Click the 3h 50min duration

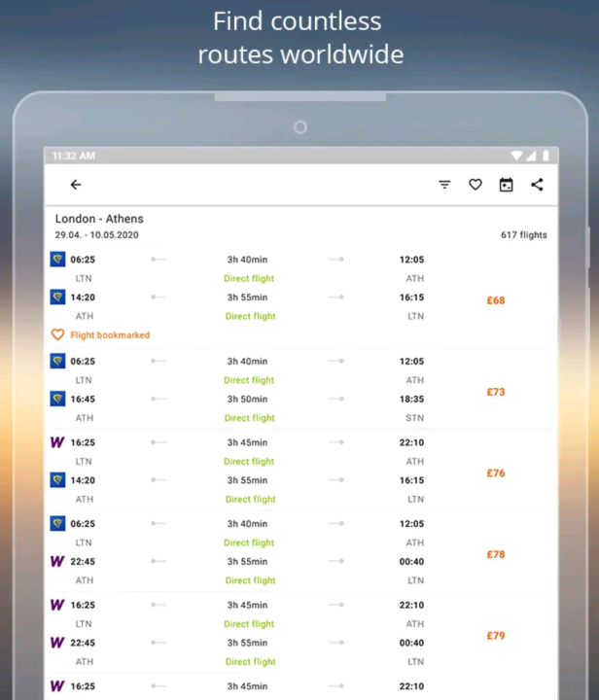[x=247, y=400]
